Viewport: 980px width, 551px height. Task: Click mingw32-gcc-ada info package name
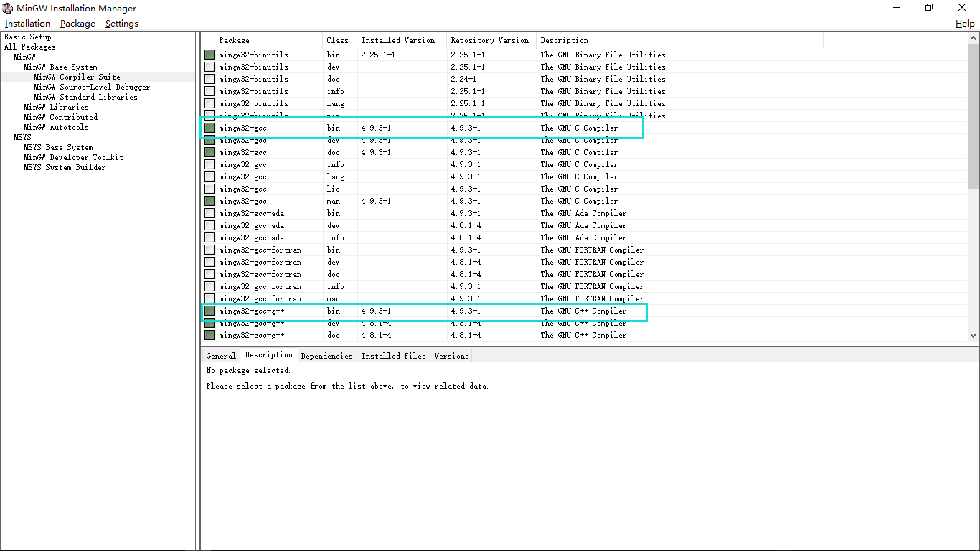pyautogui.click(x=251, y=237)
